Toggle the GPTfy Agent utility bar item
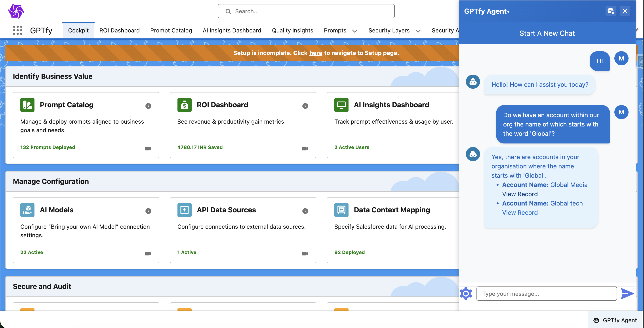This screenshot has height=328, width=644. pos(616,320)
